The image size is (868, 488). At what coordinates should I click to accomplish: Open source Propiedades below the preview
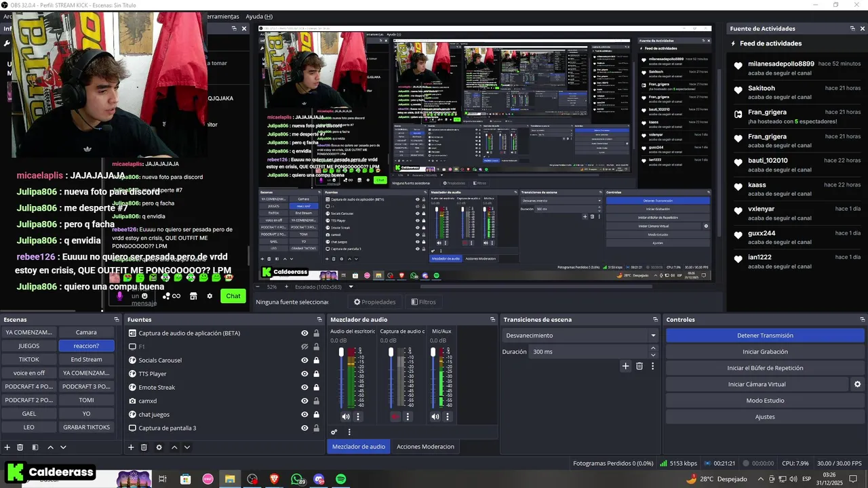coord(375,302)
